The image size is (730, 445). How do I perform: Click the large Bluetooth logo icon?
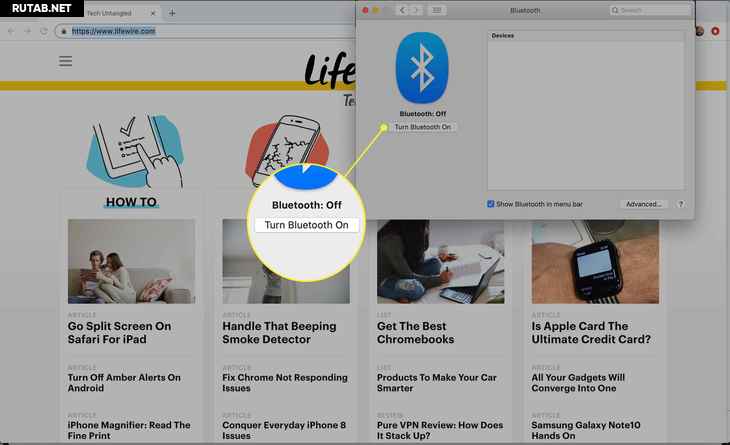coord(422,68)
